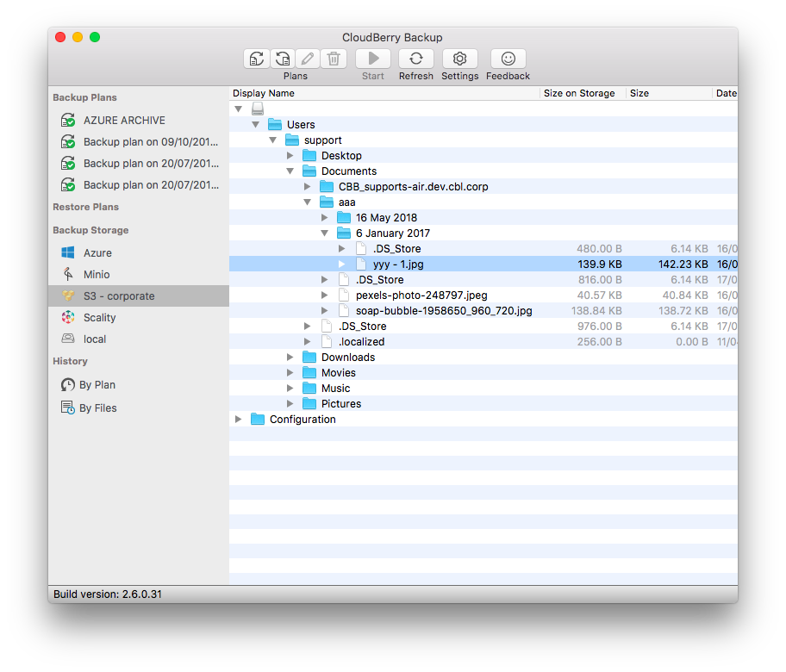Click the pexels-photo-248797.jpeg file icon

click(x=344, y=296)
